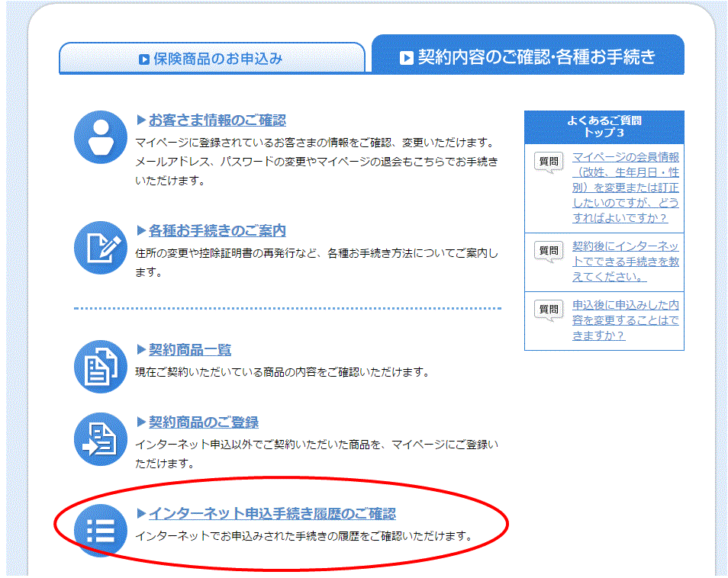Click the triangle marker before 契約商品一覧
Viewport: 728px width, 578px height.
point(141,350)
